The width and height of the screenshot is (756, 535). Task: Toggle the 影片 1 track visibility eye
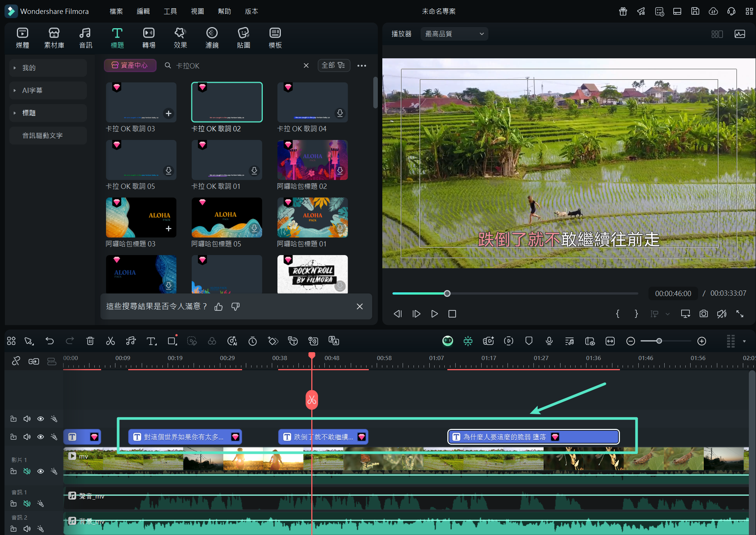(41, 471)
